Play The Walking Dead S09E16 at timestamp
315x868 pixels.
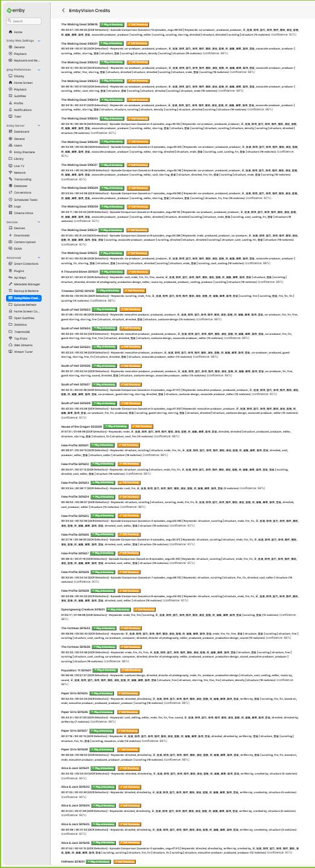pyautogui.click(x=112, y=24)
